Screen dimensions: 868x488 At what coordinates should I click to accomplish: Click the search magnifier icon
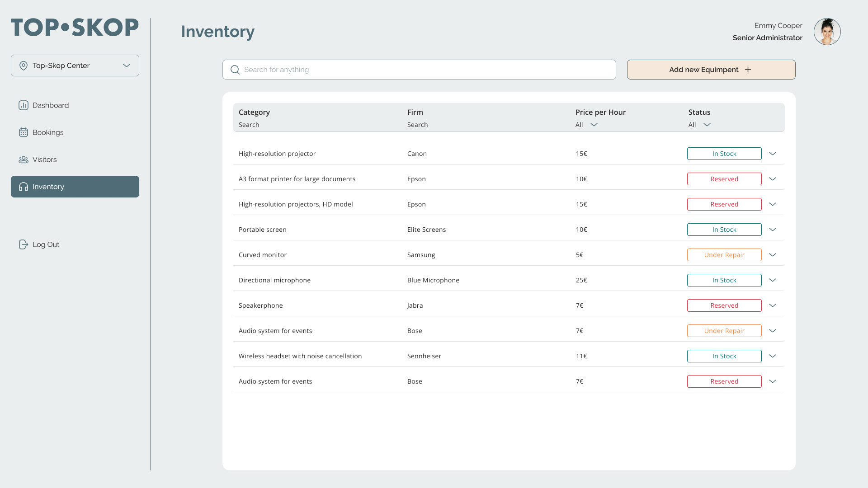(x=235, y=70)
